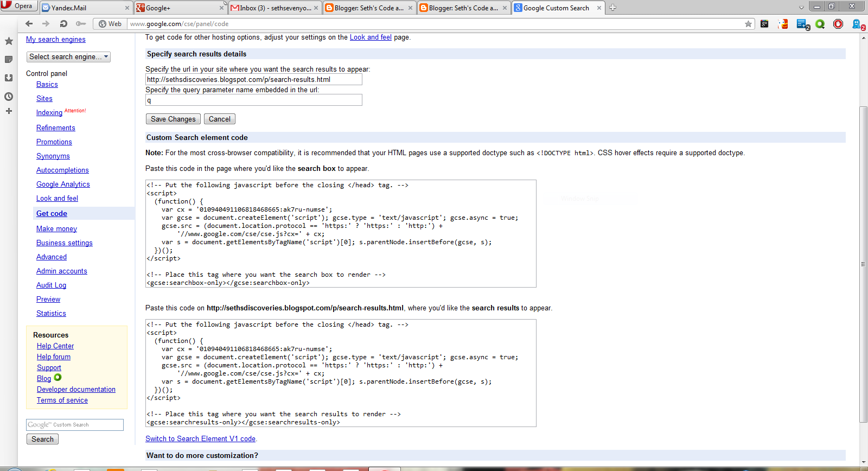868x471 pixels.
Task: Open the Get code link in sidebar
Action: point(52,214)
